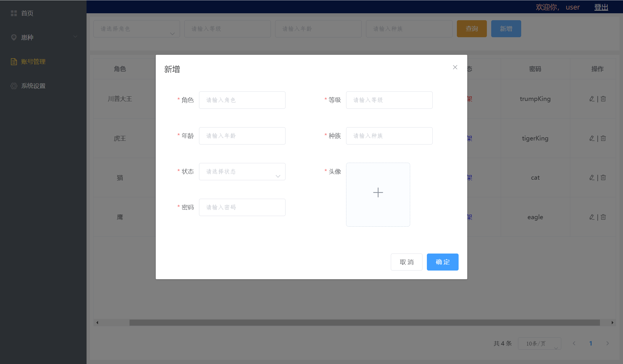The height and width of the screenshot is (364, 623).
Task: Click the cat password cell
Action: pos(535,178)
